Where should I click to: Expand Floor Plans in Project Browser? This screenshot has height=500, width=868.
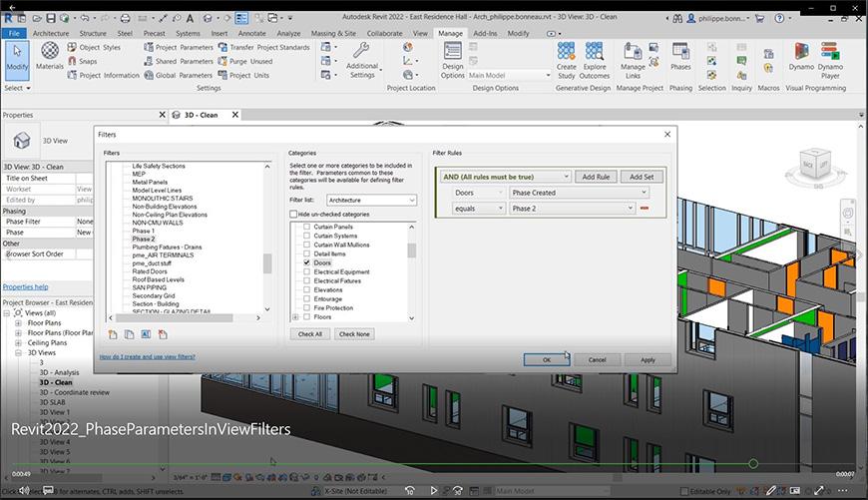pyautogui.click(x=18, y=322)
